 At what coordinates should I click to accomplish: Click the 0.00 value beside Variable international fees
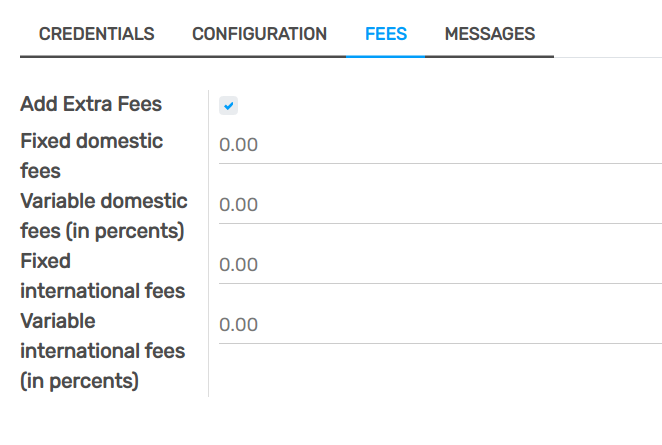(239, 325)
